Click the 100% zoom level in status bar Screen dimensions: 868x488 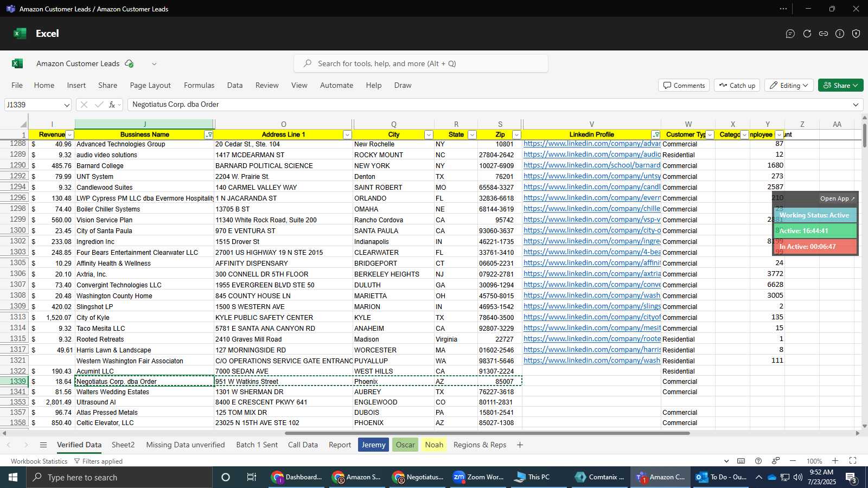point(814,461)
